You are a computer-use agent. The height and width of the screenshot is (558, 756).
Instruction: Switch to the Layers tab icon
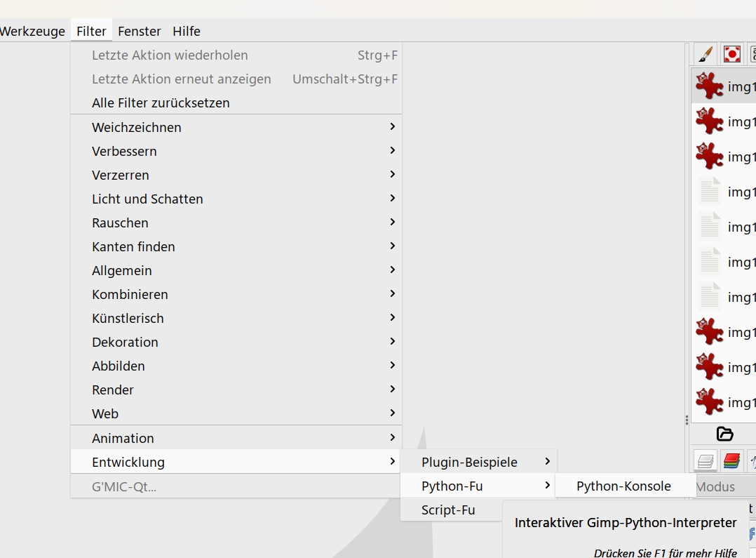click(x=706, y=461)
